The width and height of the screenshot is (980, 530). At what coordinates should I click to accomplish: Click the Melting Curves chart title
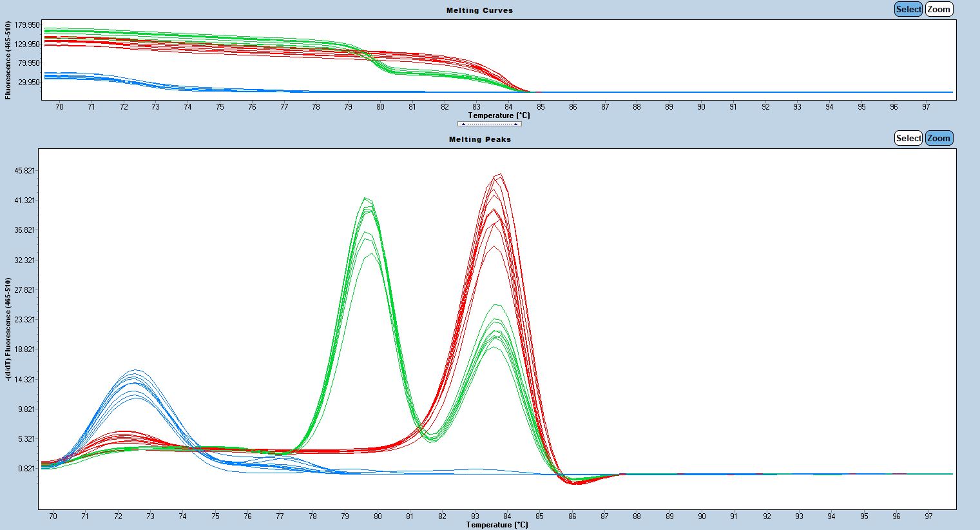coord(479,10)
